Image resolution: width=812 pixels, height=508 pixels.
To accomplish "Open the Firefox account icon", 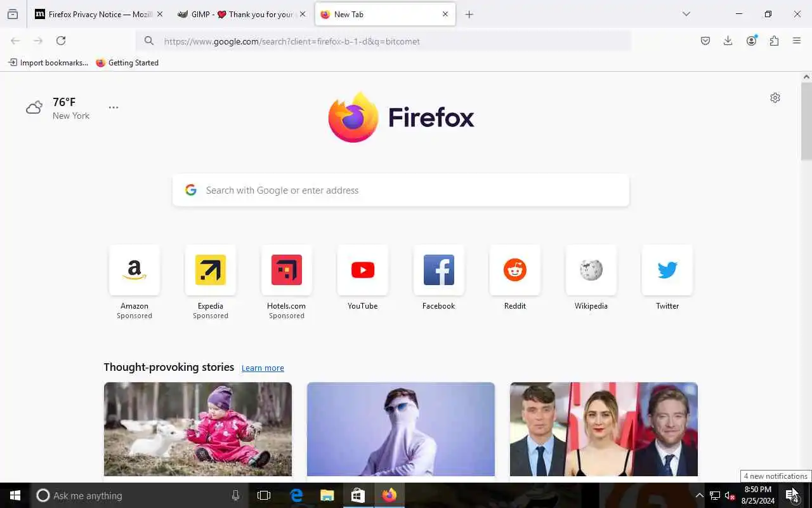I will tap(752, 41).
